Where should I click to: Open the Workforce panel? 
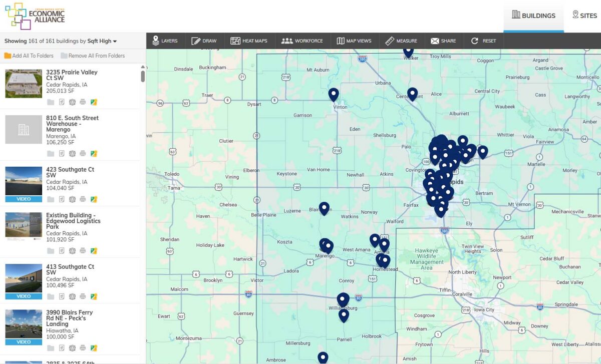[x=302, y=41]
